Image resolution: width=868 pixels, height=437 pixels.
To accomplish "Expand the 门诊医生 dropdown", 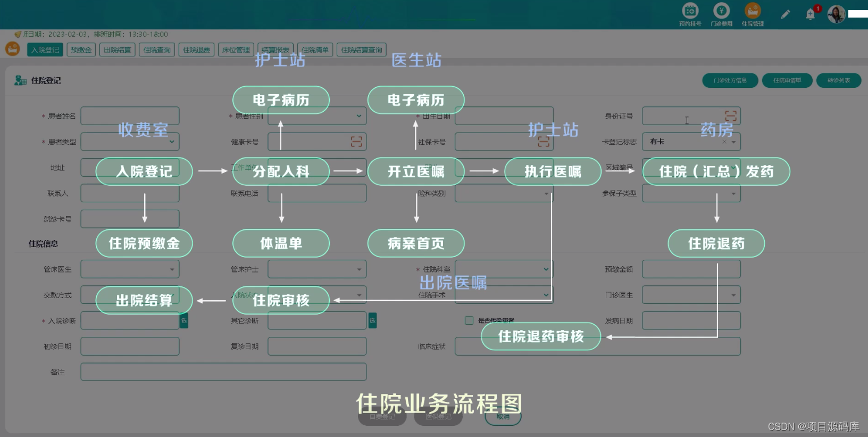I will click(733, 295).
